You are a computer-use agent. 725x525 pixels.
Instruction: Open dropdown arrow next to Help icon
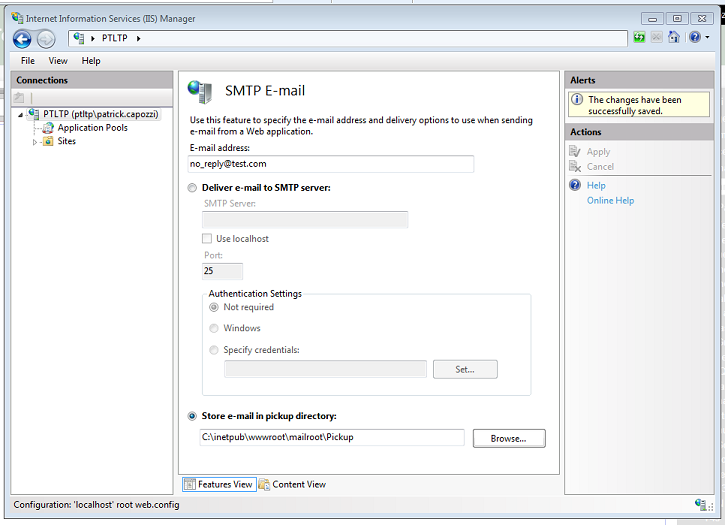coord(707,37)
